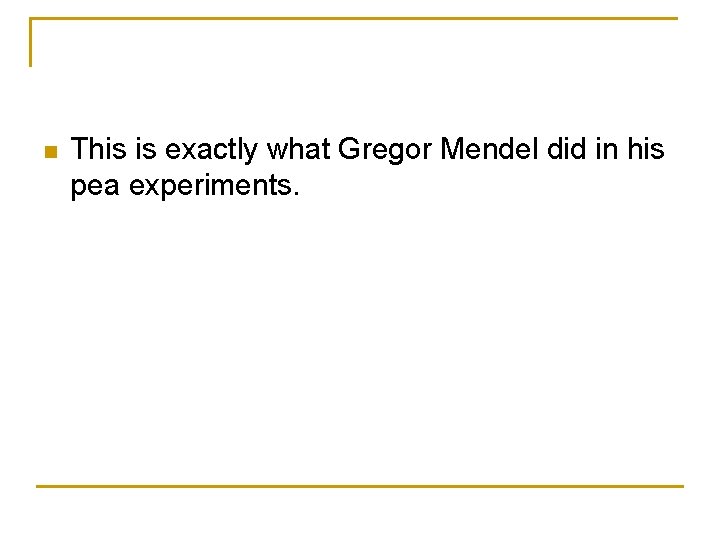
Task: Select the word "Gregor"
Action: tap(385, 150)
